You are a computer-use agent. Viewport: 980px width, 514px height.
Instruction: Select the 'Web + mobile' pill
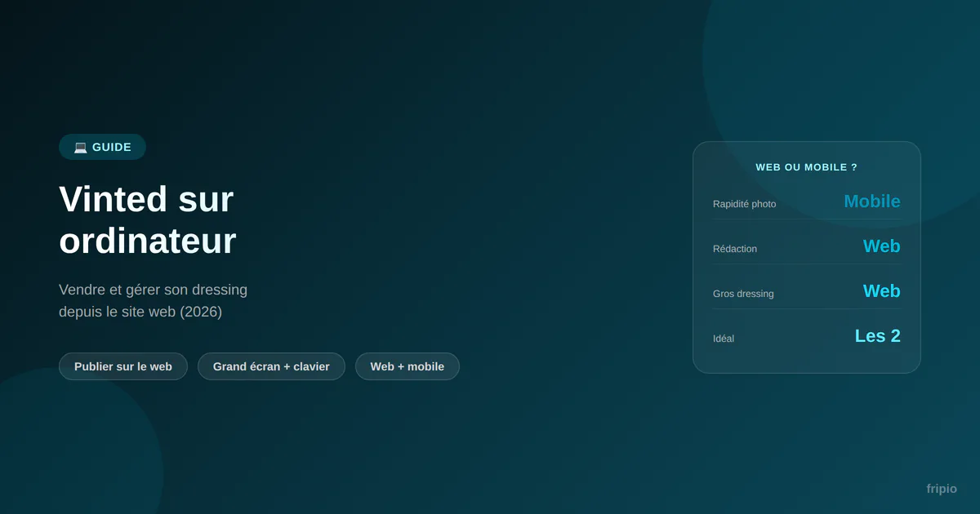(x=408, y=366)
